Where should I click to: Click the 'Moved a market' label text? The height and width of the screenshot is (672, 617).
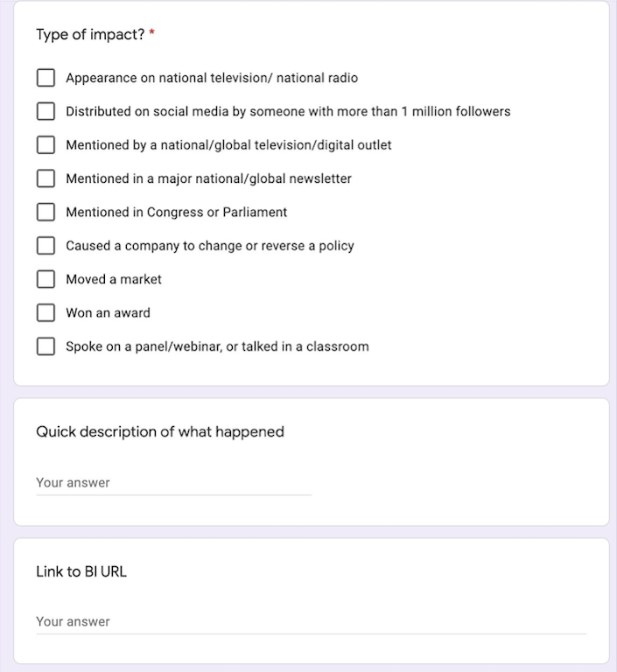(x=114, y=279)
